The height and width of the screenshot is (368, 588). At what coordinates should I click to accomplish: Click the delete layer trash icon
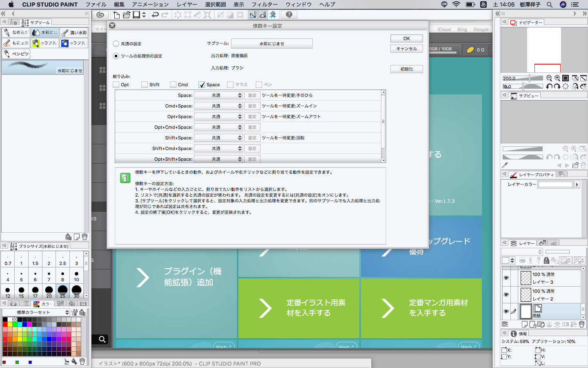[581, 324]
